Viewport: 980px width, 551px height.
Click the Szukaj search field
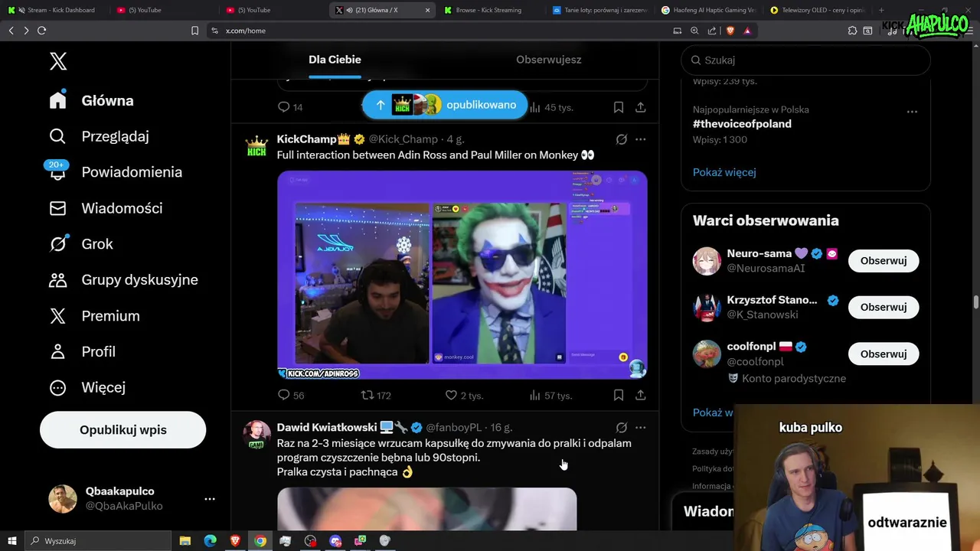pos(805,60)
